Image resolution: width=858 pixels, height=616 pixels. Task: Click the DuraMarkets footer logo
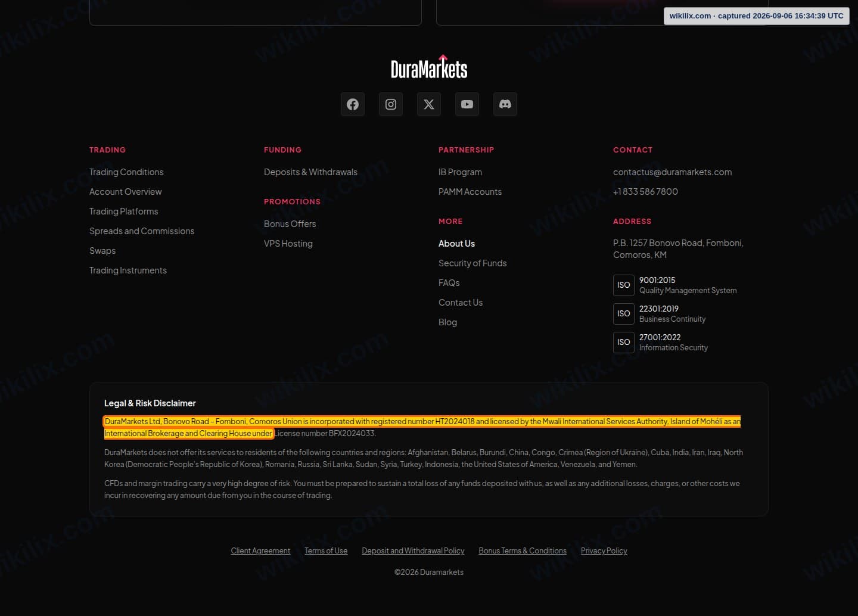point(429,67)
